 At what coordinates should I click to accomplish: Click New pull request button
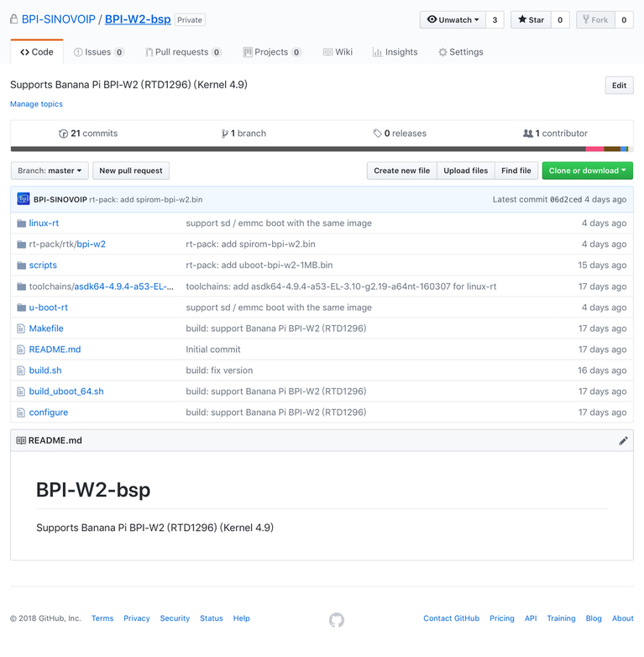coord(131,171)
